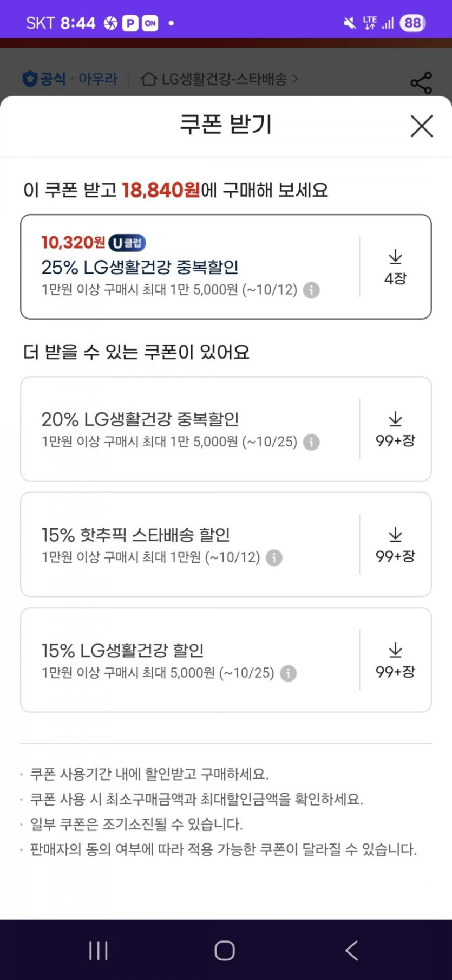Download the 20% LG생활건강 중복할인 coupon
Screen dimensions: 452x980
tap(395, 429)
